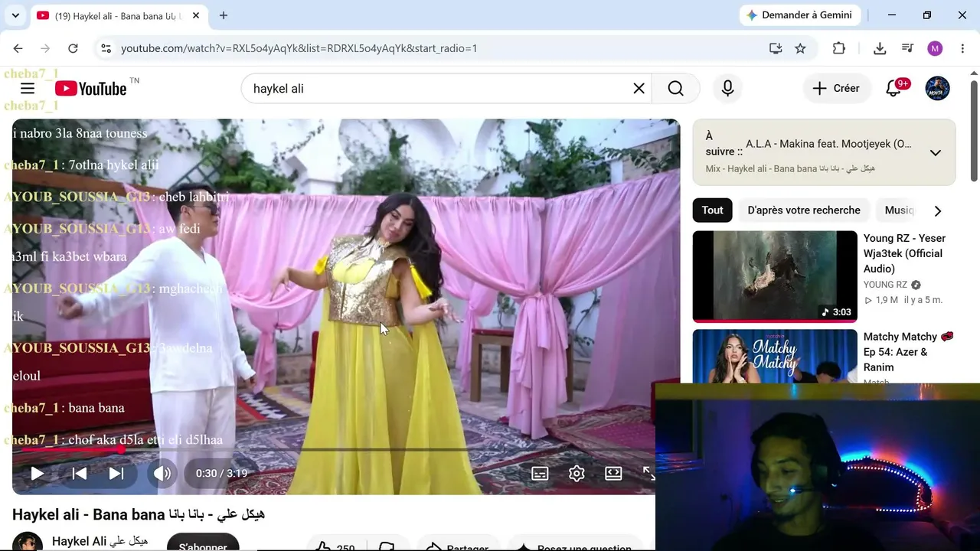The width and height of the screenshot is (980, 551).
Task: Collapse the Mix playlist panel
Action: (x=935, y=152)
